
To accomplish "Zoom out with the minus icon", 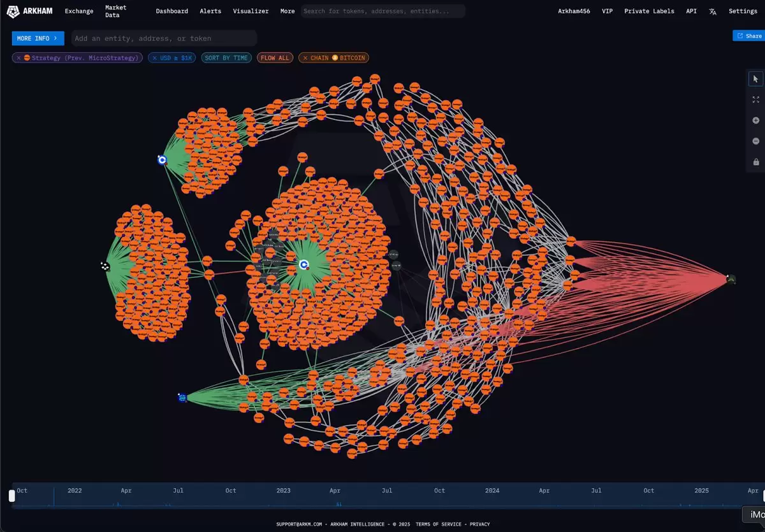I will 755,141.
